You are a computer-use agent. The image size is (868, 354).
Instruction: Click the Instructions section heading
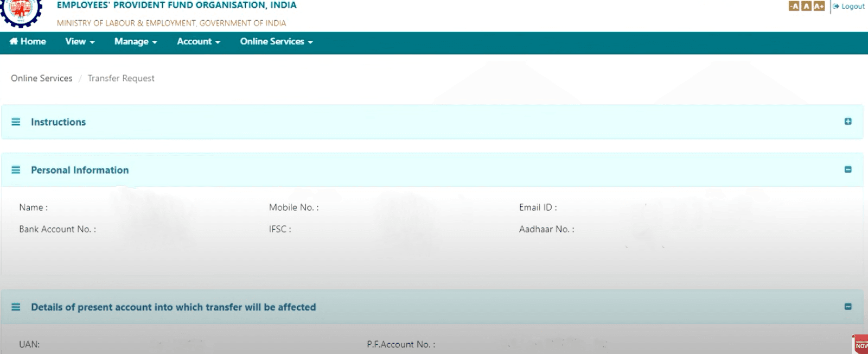58,122
